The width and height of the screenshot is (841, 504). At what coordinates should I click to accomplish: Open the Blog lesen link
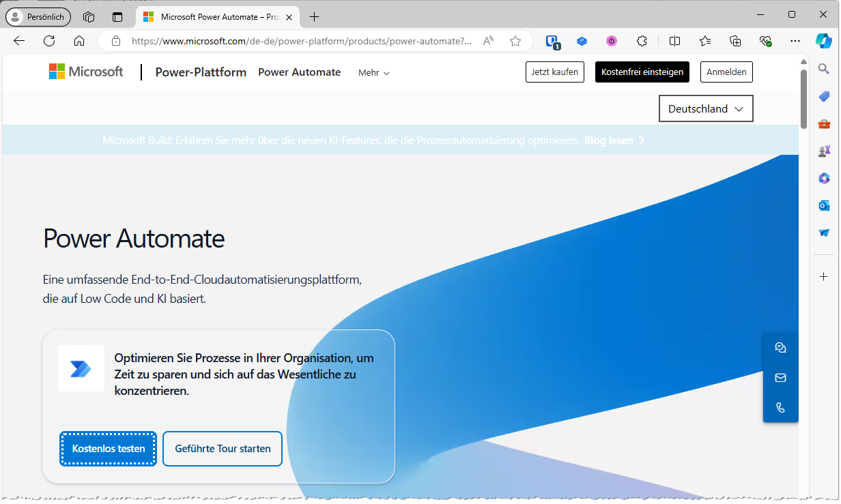[608, 140]
